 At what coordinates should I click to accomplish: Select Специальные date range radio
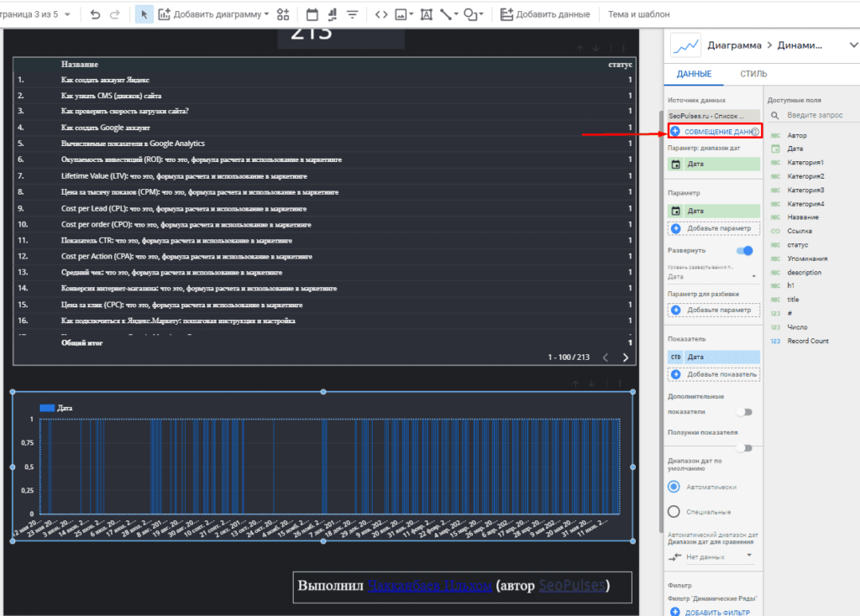[674, 511]
